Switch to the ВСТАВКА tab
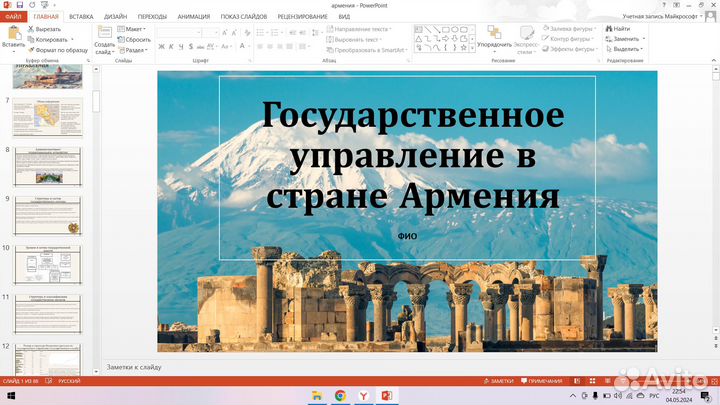 (81, 17)
